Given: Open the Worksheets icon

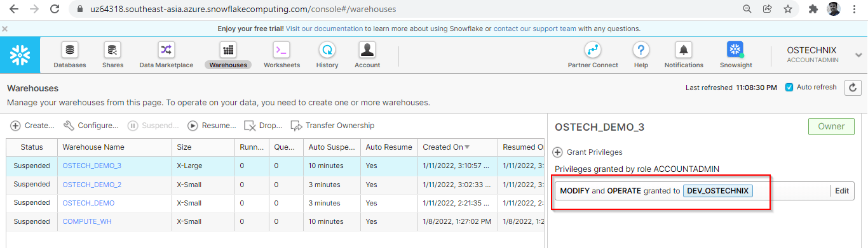Looking at the screenshot, I should [x=281, y=50].
